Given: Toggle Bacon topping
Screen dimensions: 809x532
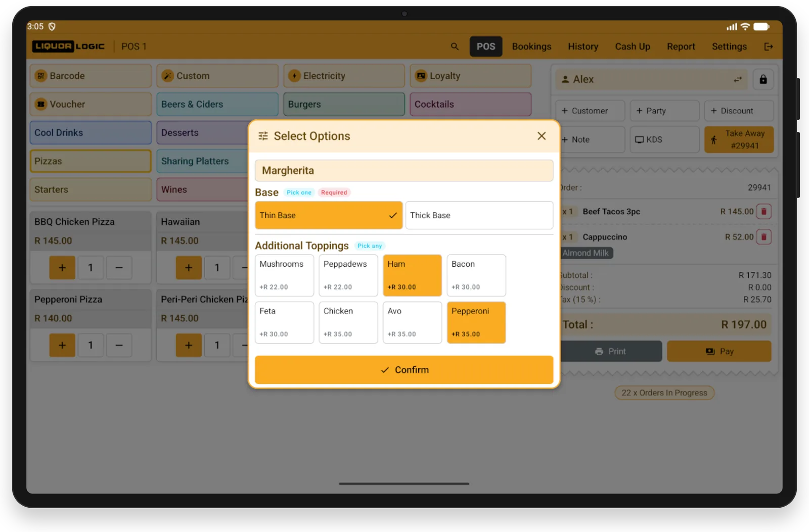Looking at the screenshot, I should tap(476, 275).
